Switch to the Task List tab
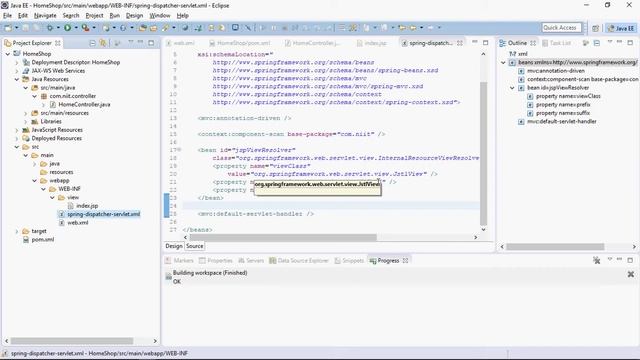This screenshot has width=640, height=360. coord(556,43)
